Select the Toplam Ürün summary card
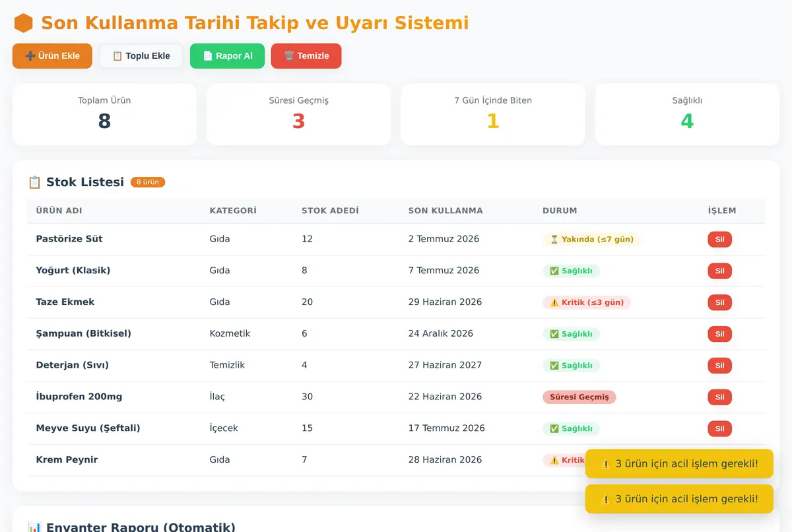Screen dimensions: 792x532 tap(104, 114)
